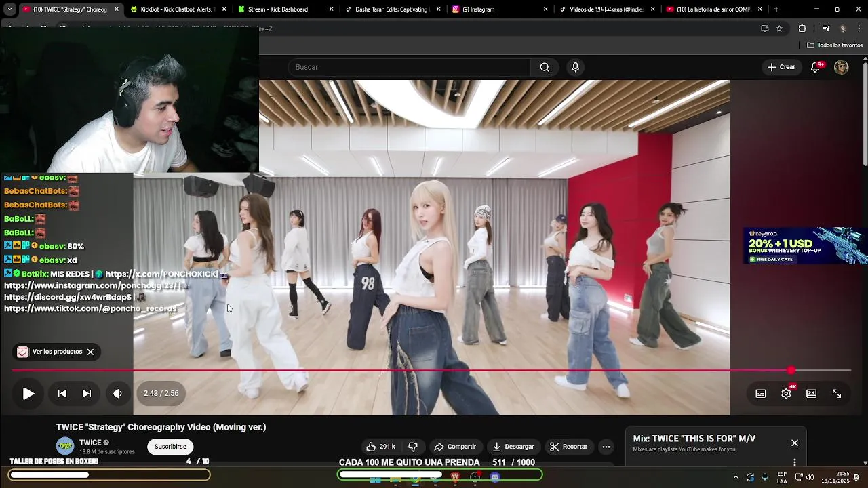Screen dimensions: 868x488
Task: Open the browser media control icon
Action: [826, 28]
